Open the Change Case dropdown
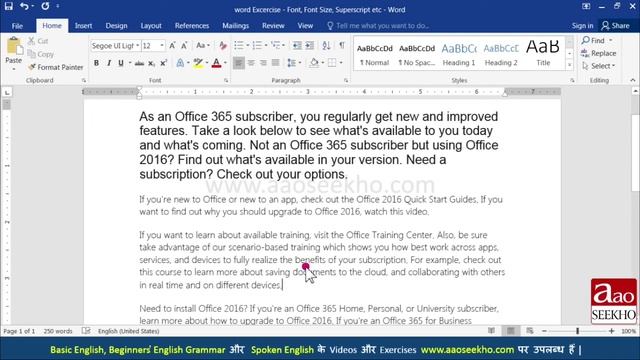Image resolution: width=640 pixels, height=360 pixels. (203, 46)
